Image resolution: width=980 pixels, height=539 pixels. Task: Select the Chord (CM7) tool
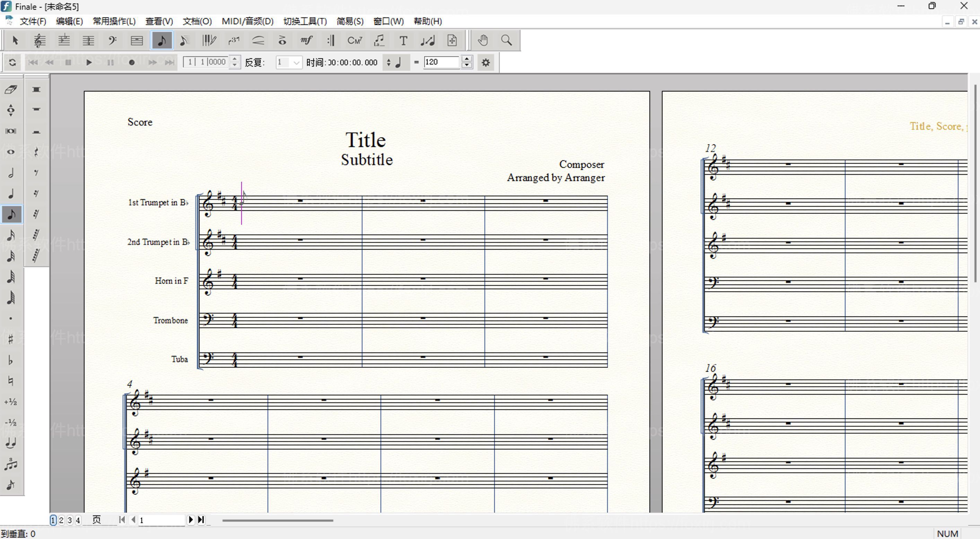point(355,40)
